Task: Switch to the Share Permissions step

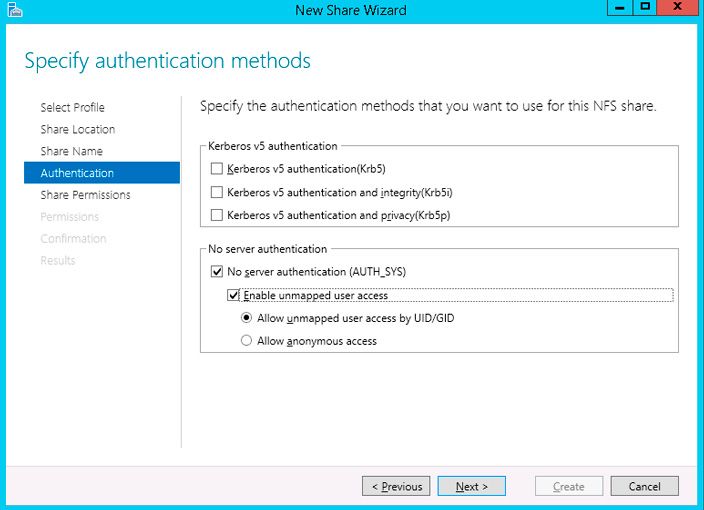Action: point(85,195)
